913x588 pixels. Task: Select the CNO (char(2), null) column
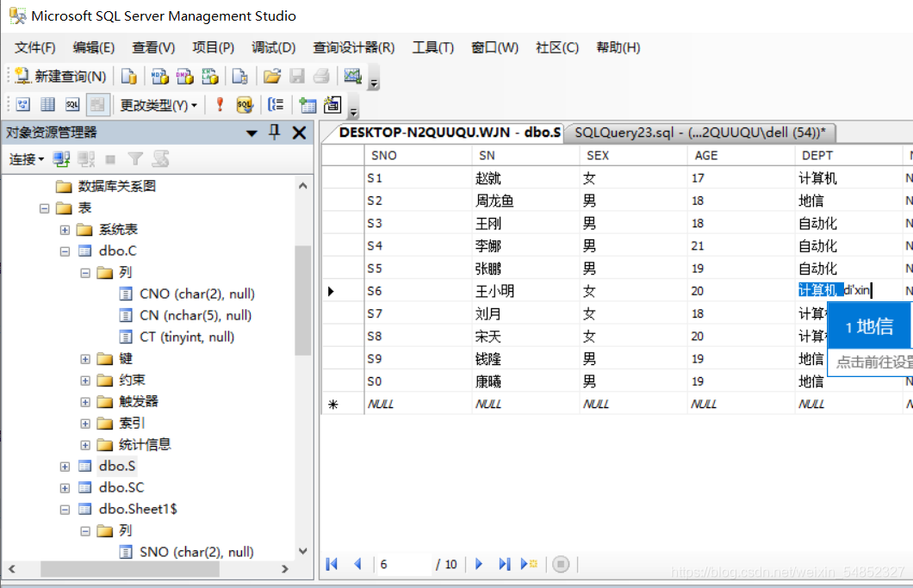[x=196, y=294]
